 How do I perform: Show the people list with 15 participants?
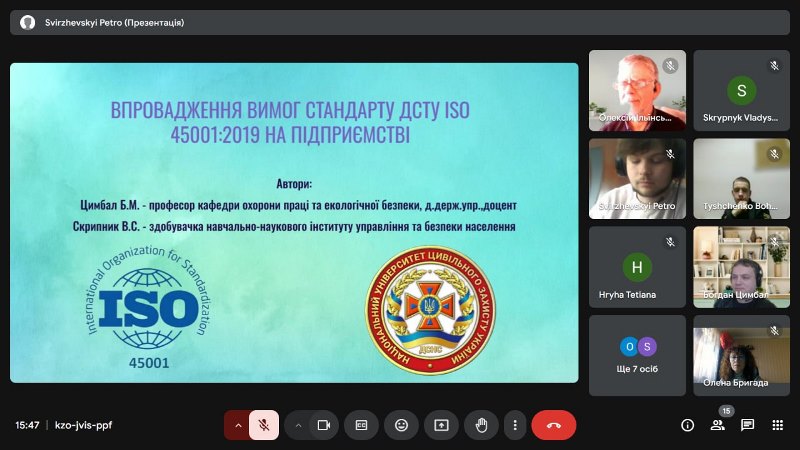[717, 425]
